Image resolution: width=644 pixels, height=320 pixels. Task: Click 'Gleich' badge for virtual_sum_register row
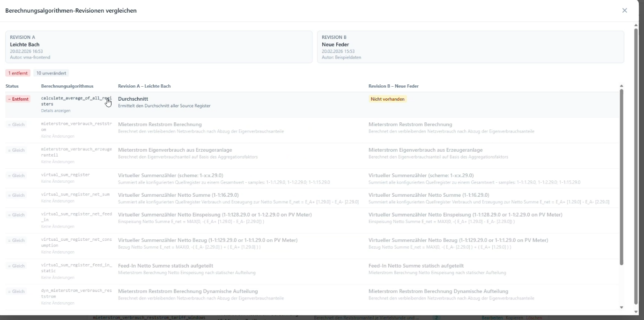point(16,176)
